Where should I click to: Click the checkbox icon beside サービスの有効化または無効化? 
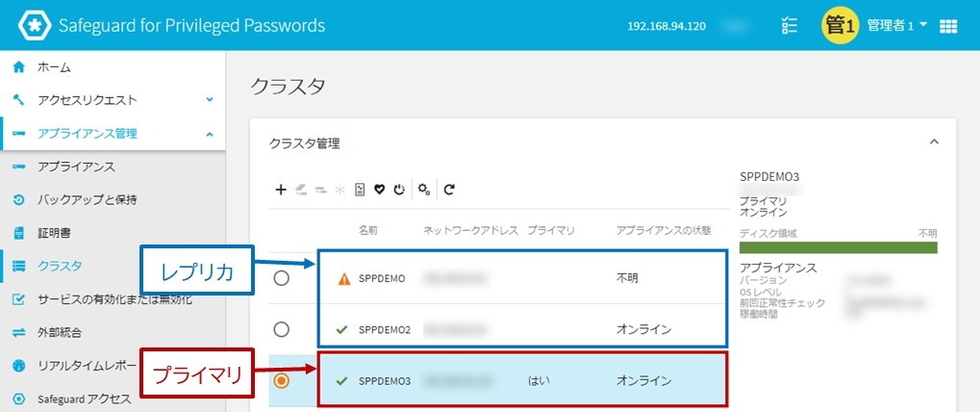point(18,299)
